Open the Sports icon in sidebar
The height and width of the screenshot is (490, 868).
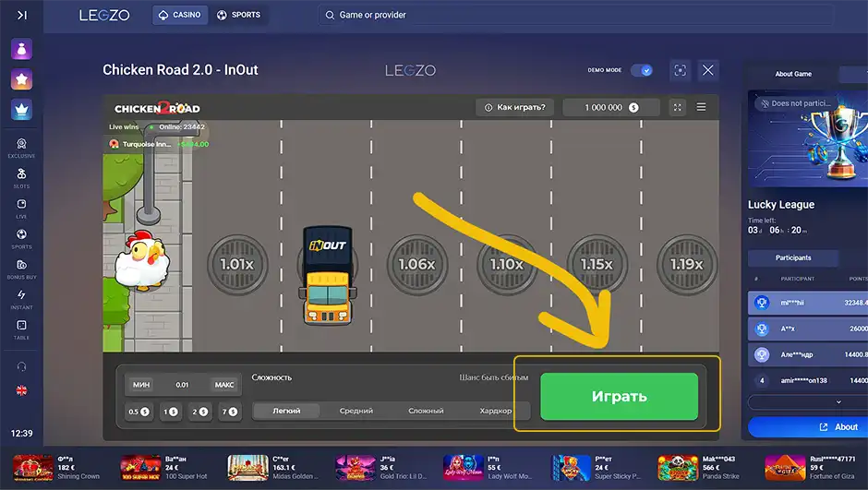21,239
